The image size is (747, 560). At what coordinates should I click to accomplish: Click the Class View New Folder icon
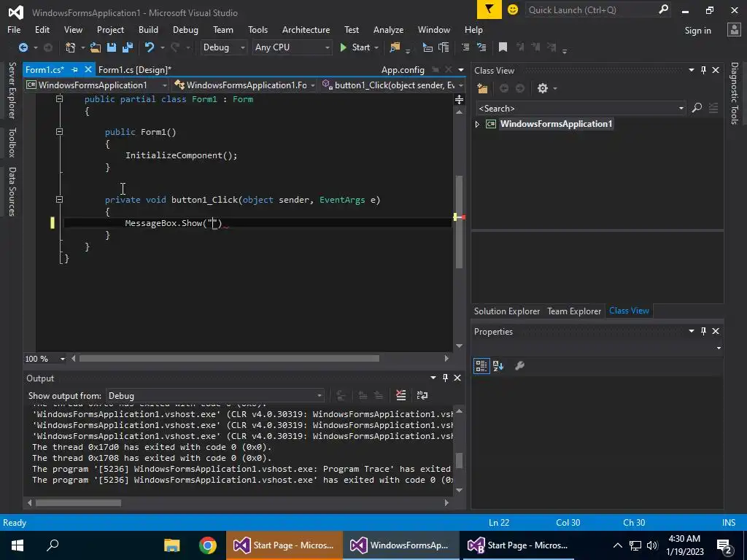483,88
